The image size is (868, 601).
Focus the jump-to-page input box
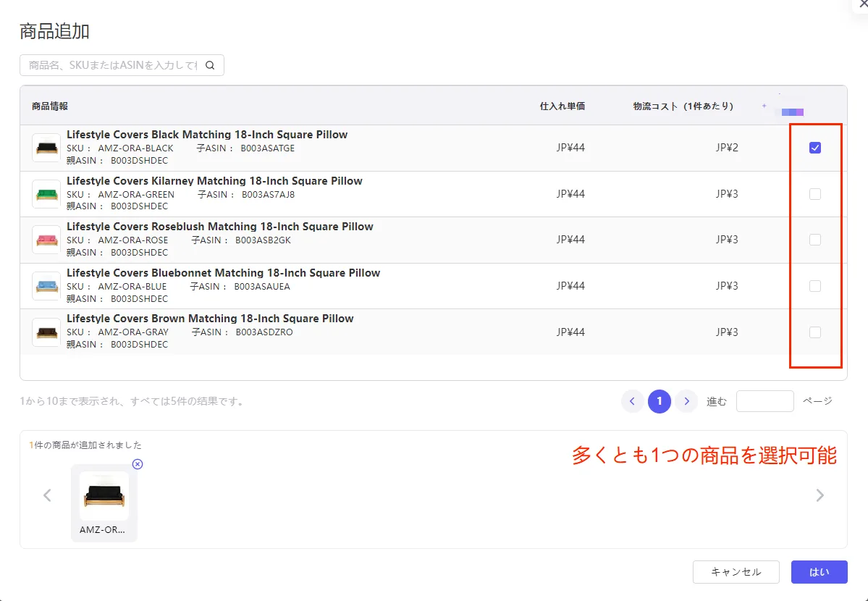(765, 401)
